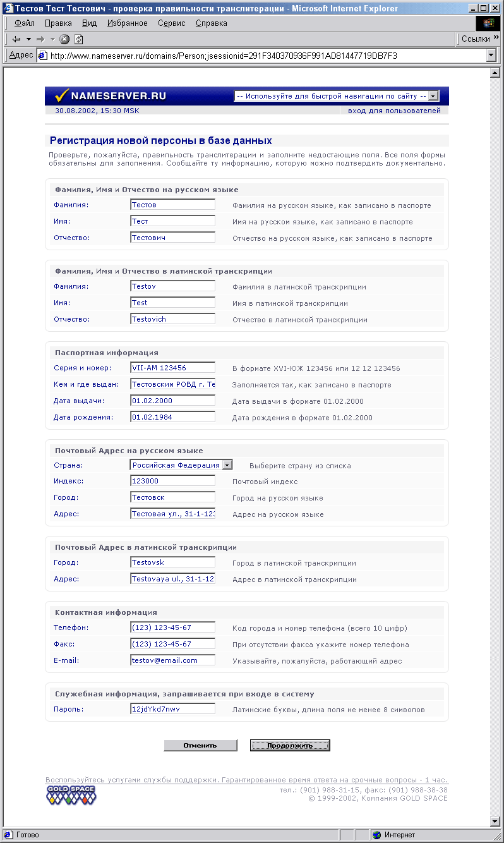The height and width of the screenshot is (843, 504).
Task: Click the Интернет zone status bar icon
Action: [377, 835]
